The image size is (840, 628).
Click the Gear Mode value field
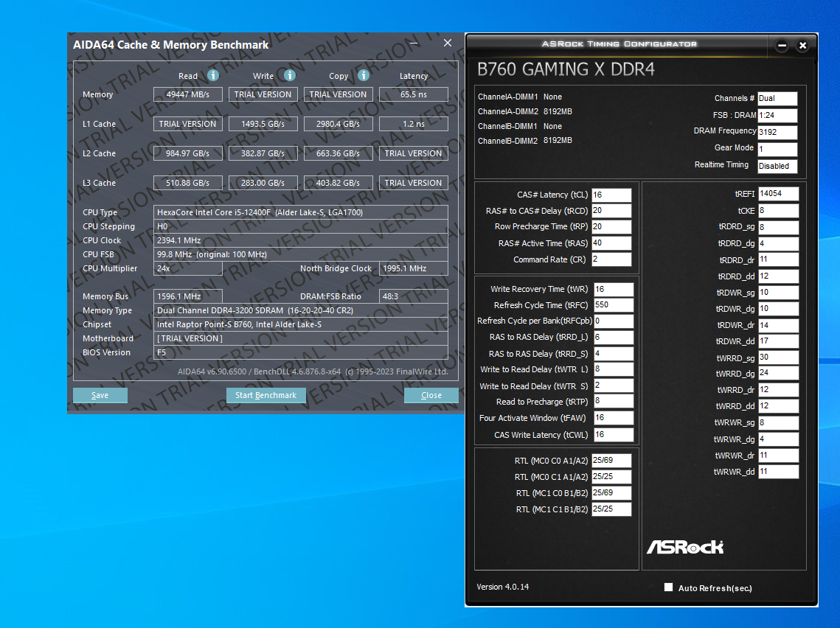point(777,149)
